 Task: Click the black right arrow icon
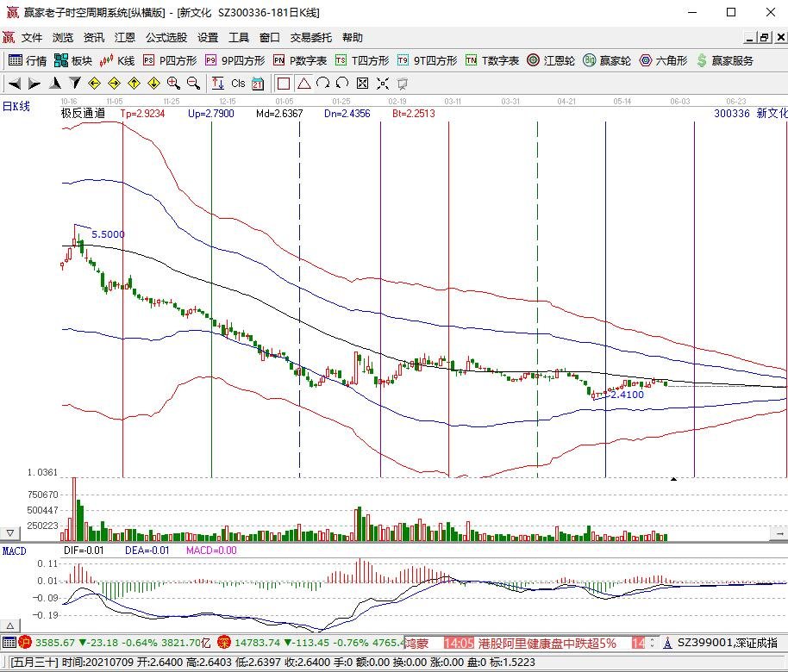[x=34, y=84]
